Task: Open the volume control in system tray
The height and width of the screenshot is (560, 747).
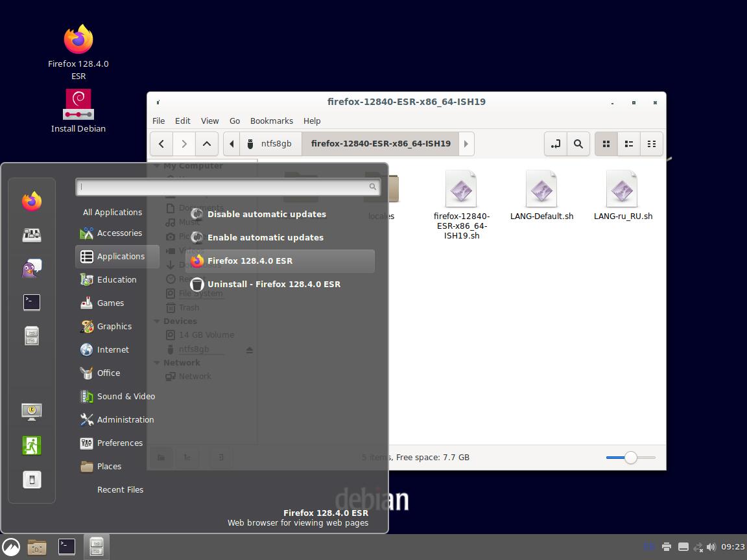Action: click(x=711, y=546)
